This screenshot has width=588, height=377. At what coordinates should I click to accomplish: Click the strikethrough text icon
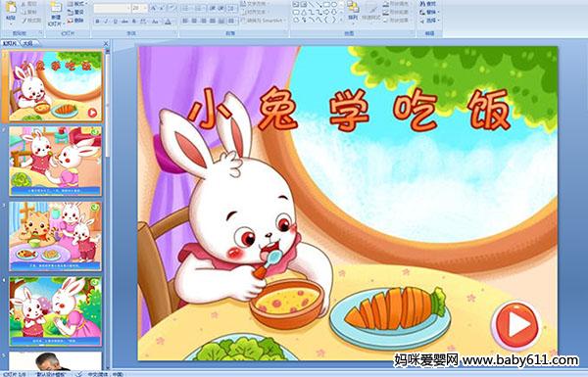[124, 22]
